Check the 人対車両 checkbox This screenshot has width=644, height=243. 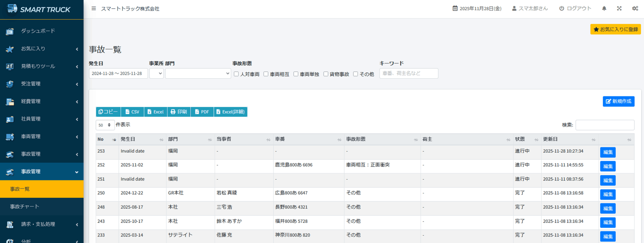(x=236, y=74)
